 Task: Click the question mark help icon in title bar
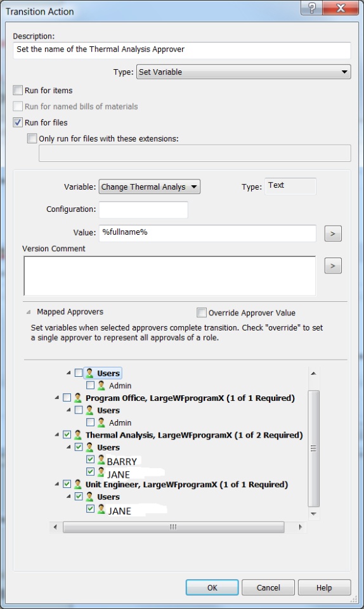pos(312,8)
